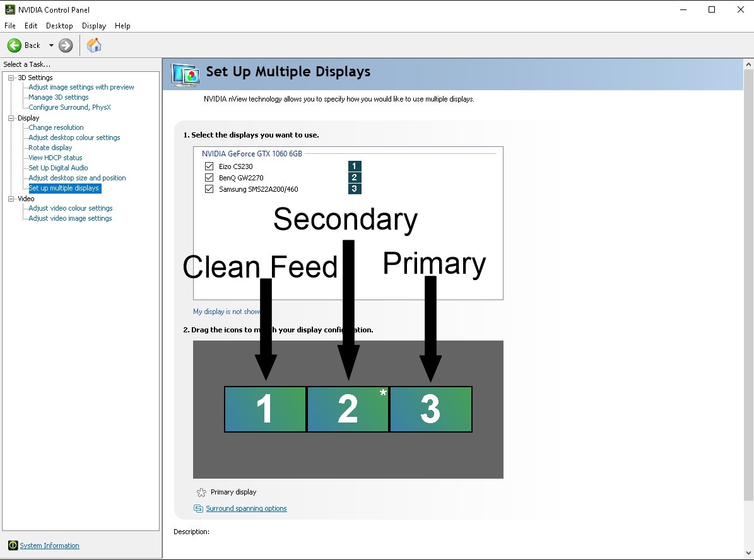Open Adjust video colour settings
The width and height of the screenshot is (754, 560).
click(x=71, y=208)
